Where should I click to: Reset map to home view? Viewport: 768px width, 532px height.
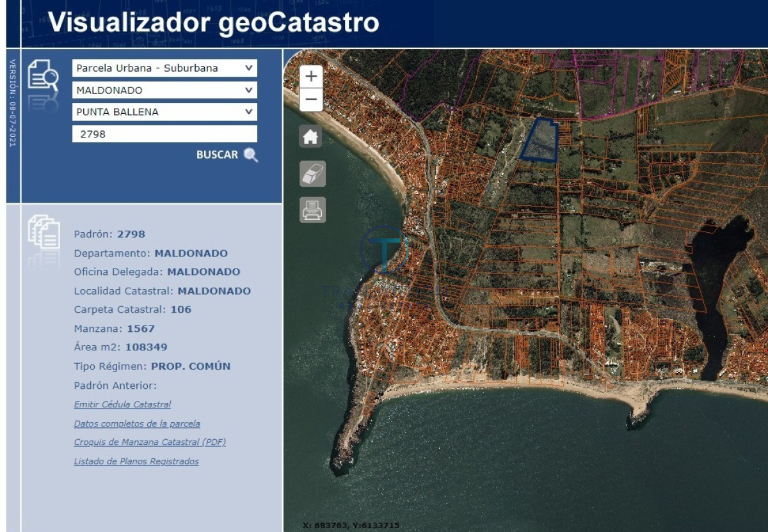pyautogui.click(x=311, y=136)
